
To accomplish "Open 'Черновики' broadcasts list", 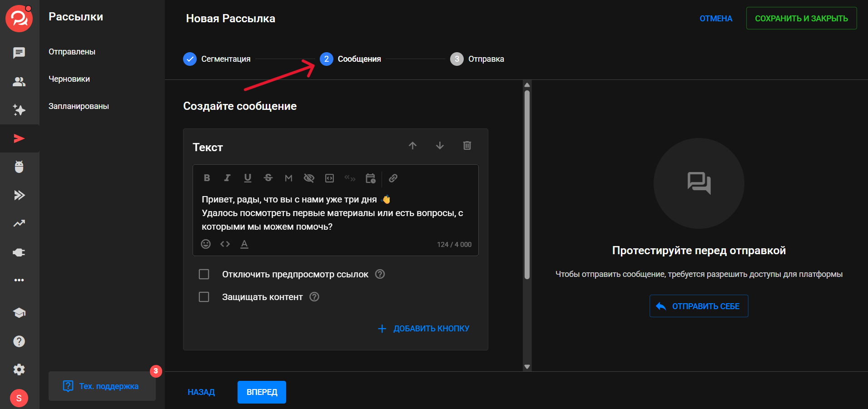I will tap(69, 79).
